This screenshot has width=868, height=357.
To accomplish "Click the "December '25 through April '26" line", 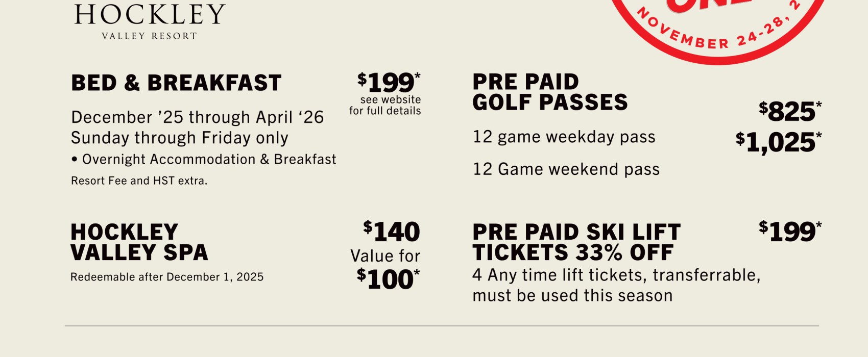I will [198, 117].
